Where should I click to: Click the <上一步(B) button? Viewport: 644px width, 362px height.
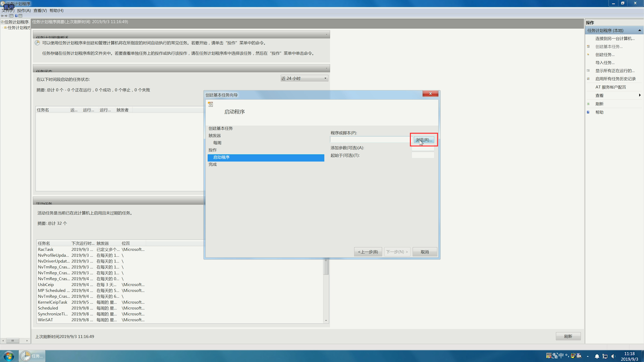point(368,252)
